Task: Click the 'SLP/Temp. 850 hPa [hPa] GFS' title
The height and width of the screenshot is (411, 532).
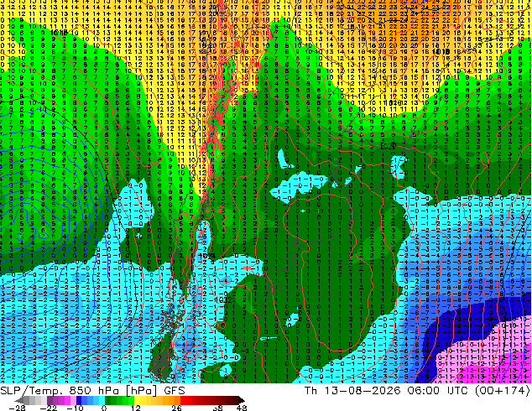Action: [92, 391]
